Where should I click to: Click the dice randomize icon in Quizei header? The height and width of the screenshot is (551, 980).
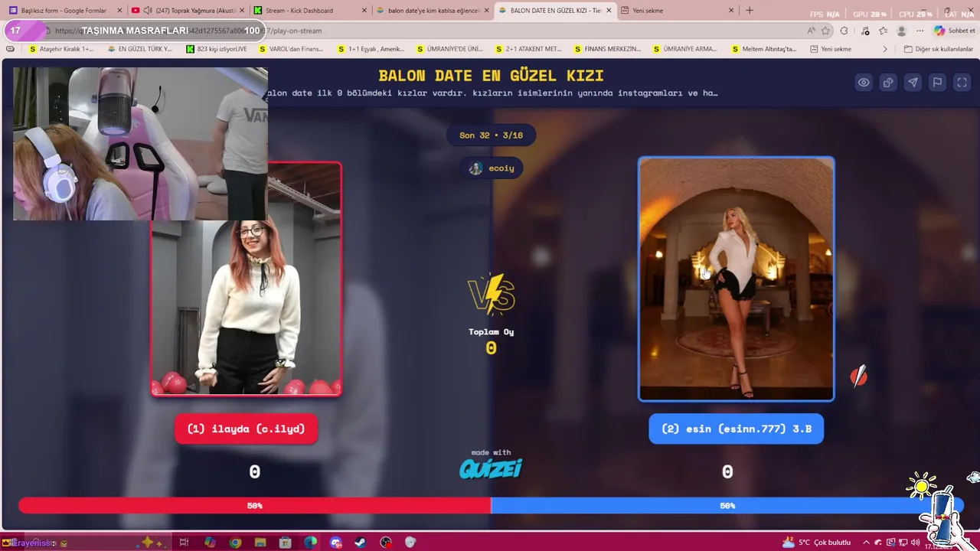[x=888, y=83]
